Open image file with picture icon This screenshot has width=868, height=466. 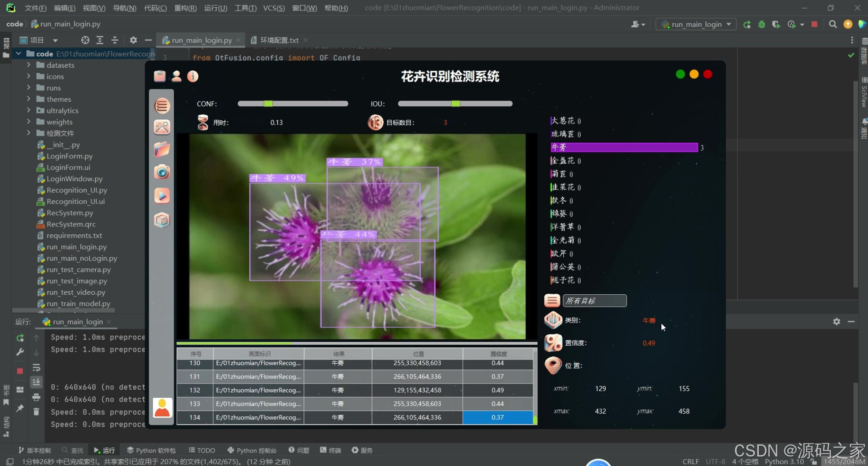[x=162, y=127]
